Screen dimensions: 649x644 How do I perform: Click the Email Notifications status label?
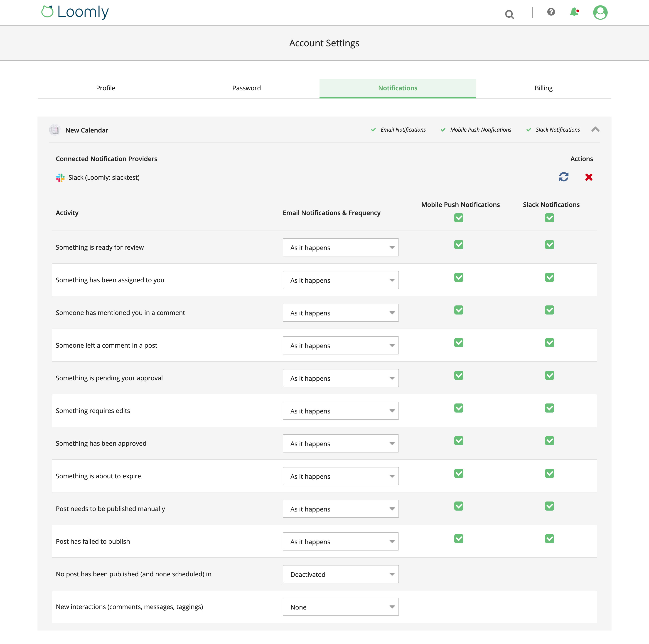pos(403,130)
